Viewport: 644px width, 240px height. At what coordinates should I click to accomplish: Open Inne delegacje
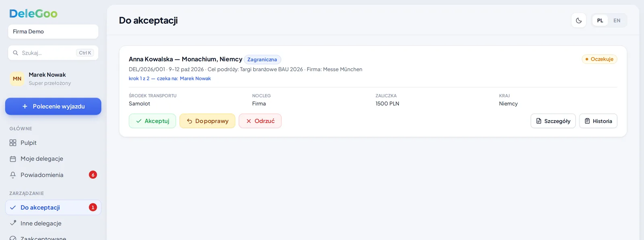(x=53, y=224)
